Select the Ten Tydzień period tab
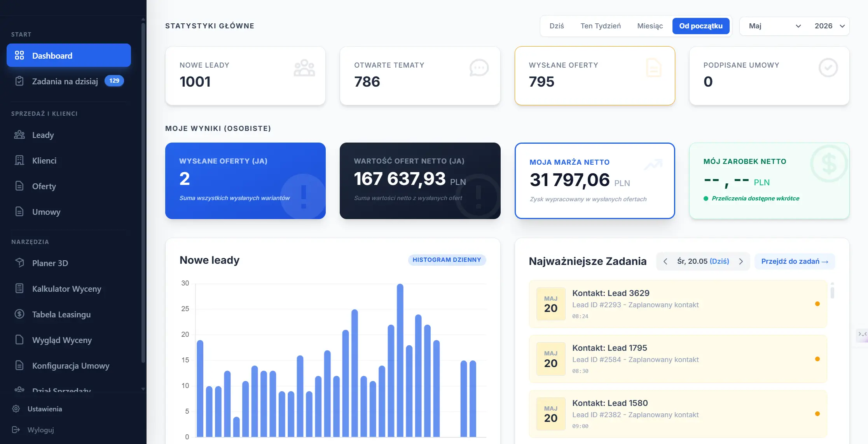 601,26
